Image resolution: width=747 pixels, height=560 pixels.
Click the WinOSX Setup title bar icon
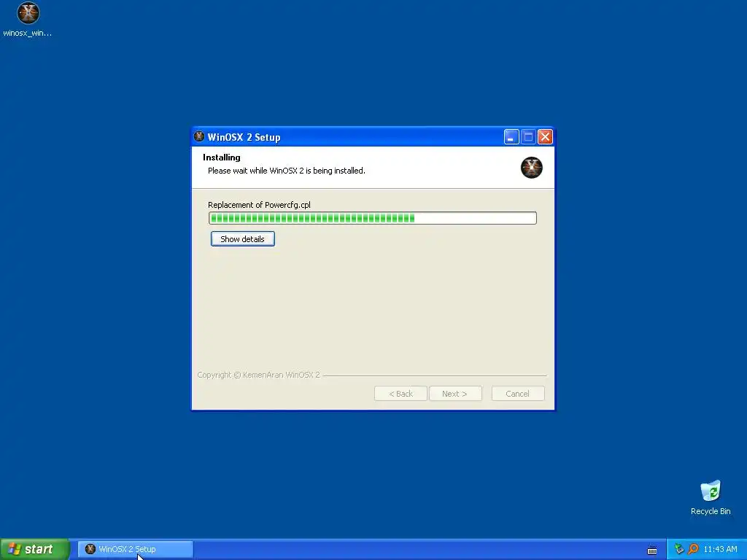tap(199, 136)
